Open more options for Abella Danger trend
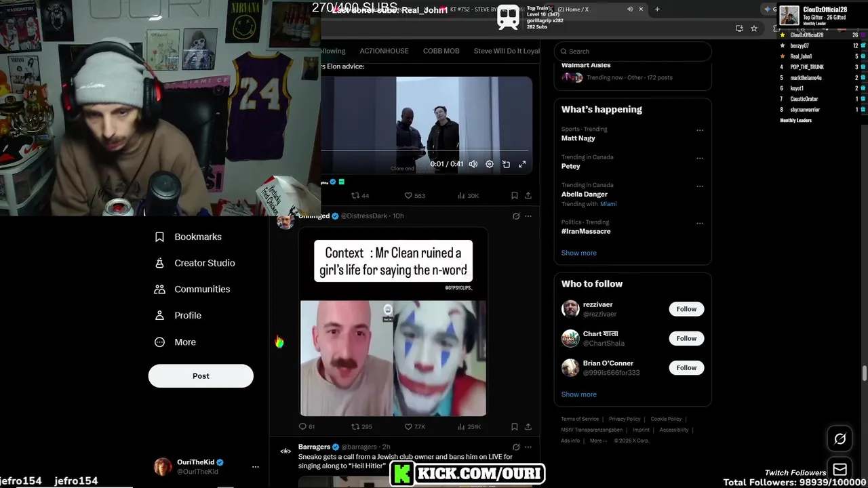868x488 pixels. pos(700,186)
